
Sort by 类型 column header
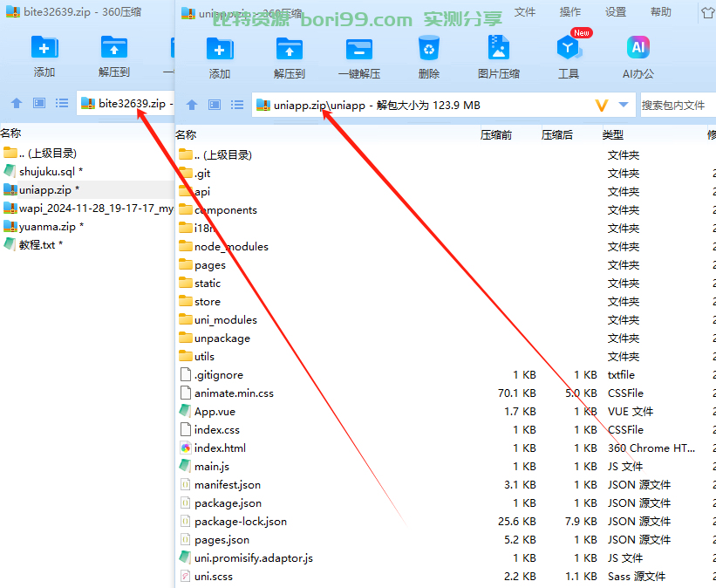[613, 134]
